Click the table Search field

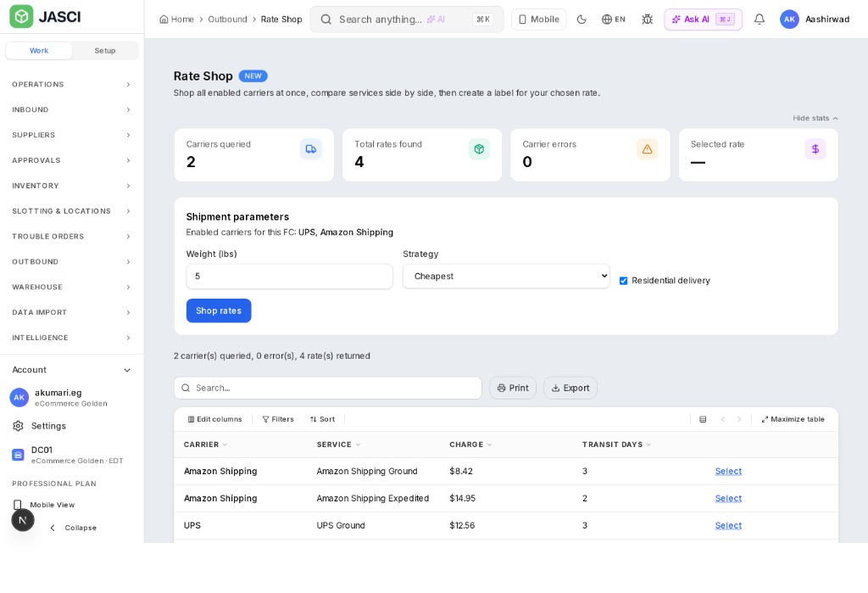(328, 388)
